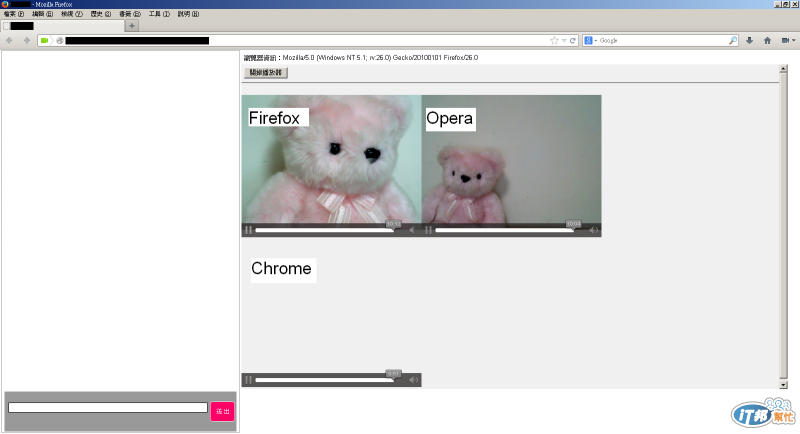This screenshot has width=800, height=434.
Task: Open the 說明 (H) menu
Action: coord(188,14)
